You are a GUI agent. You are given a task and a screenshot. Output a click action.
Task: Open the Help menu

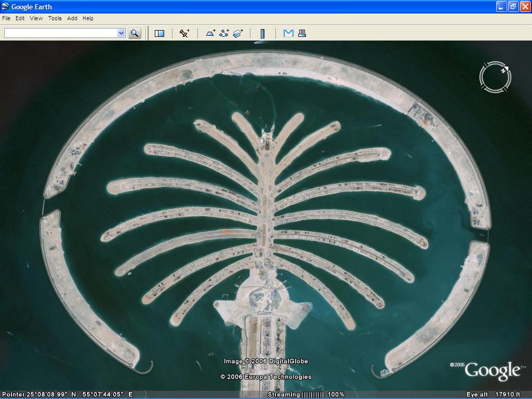pyautogui.click(x=88, y=18)
